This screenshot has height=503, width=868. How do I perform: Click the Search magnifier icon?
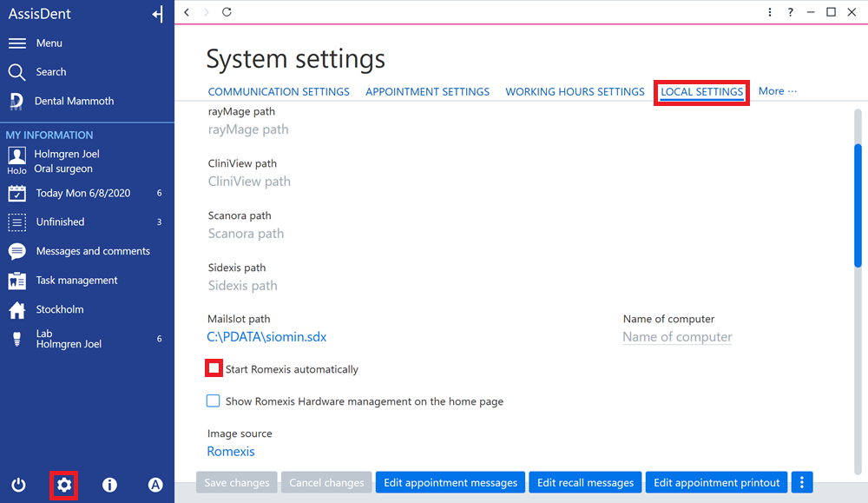pos(16,72)
